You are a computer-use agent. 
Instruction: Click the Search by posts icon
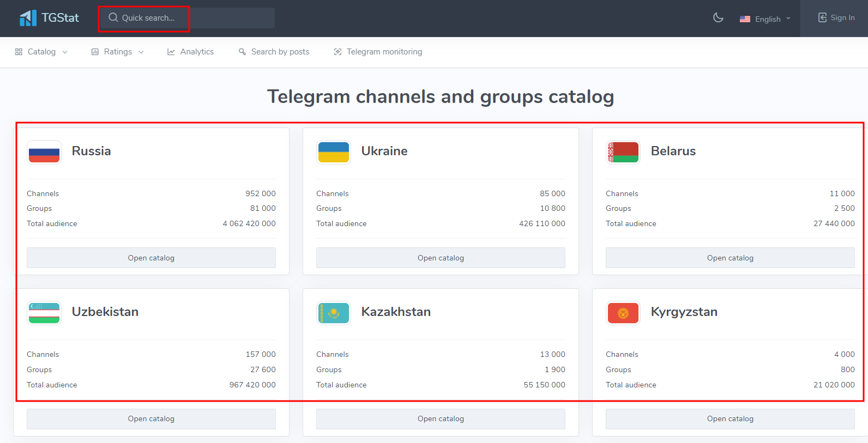point(242,52)
